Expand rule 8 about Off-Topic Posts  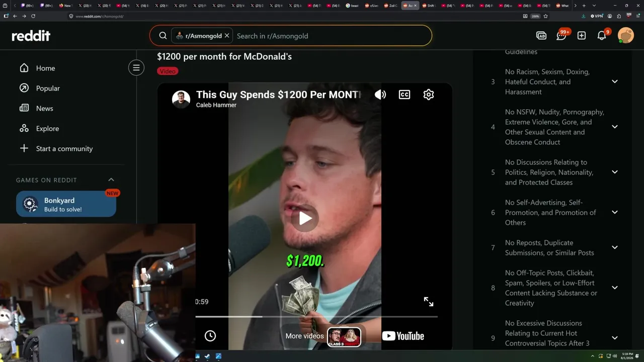tap(614, 288)
